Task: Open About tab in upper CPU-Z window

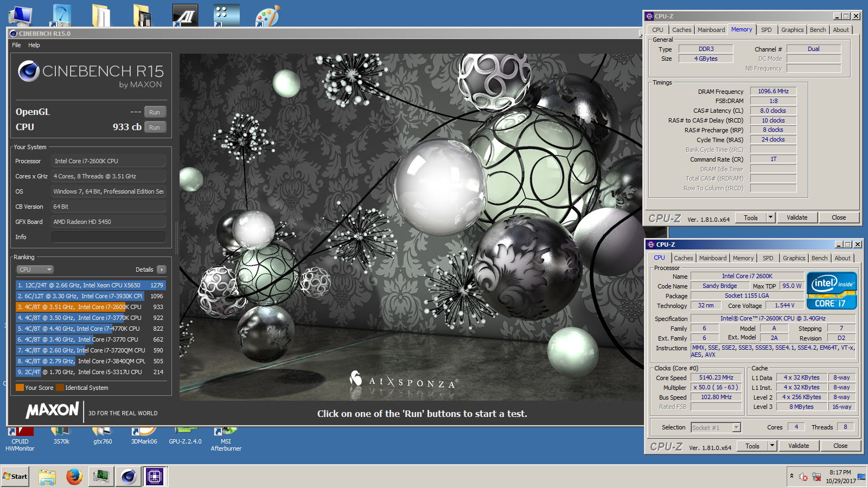Action: pyautogui.click(x=841, y=30)
